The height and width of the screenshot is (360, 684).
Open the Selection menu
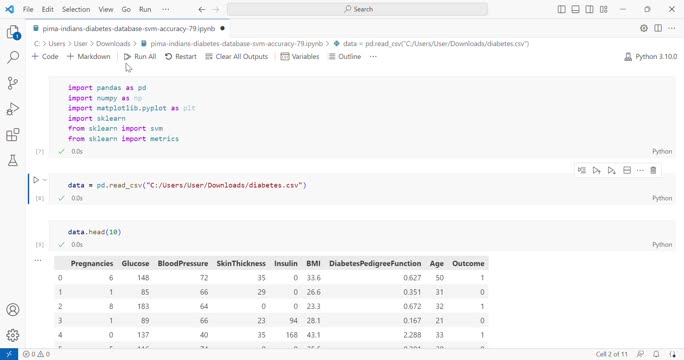(x=76, y=9)
